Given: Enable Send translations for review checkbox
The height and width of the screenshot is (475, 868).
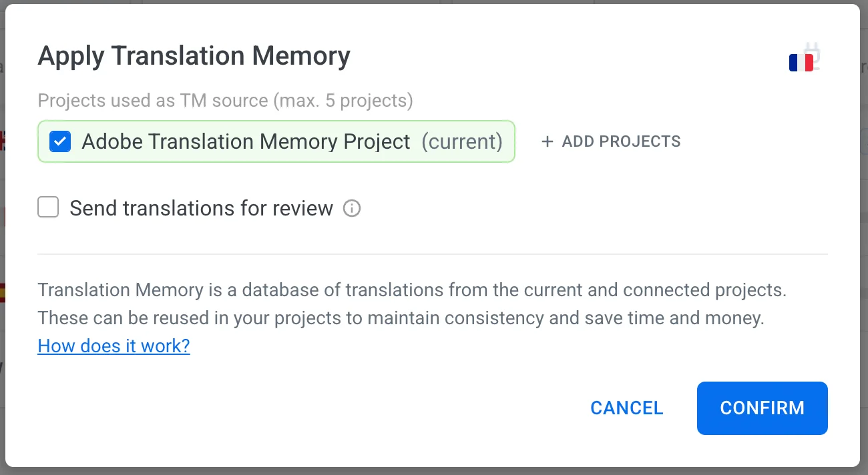Looking at the screenshot, I should click(x=48, y=208).
